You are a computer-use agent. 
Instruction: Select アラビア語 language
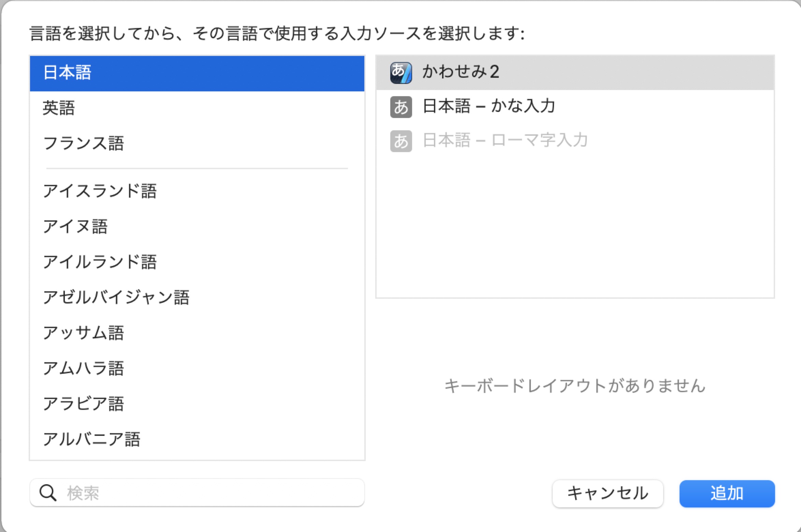197,404
